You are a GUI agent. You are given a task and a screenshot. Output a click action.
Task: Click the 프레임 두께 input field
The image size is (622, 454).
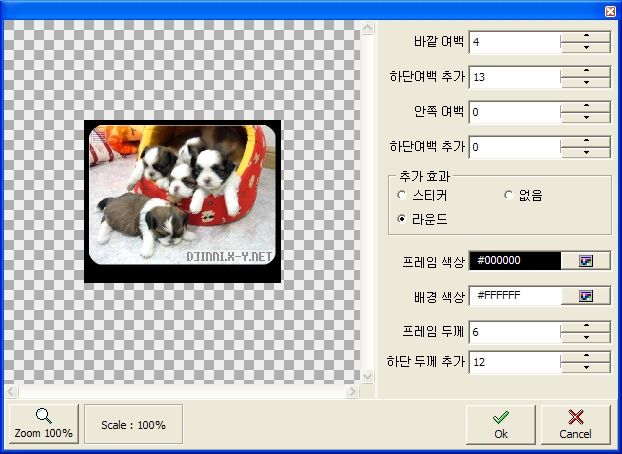(x=515, y=332)
